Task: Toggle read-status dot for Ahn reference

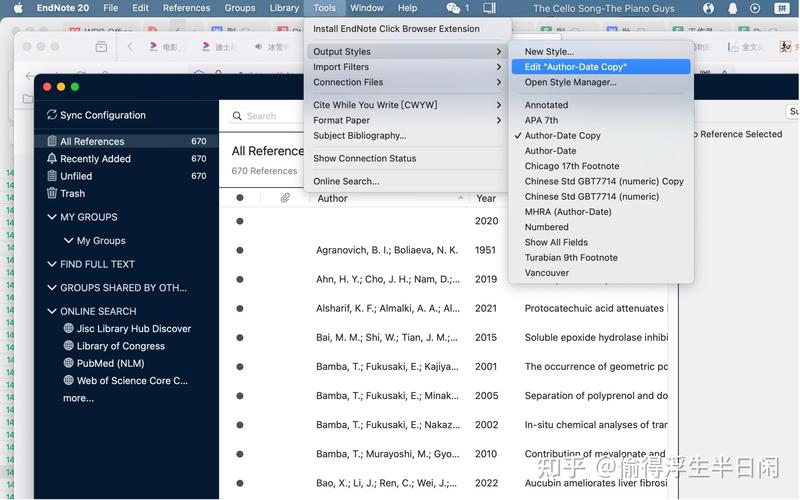Action: pos(240,280)
